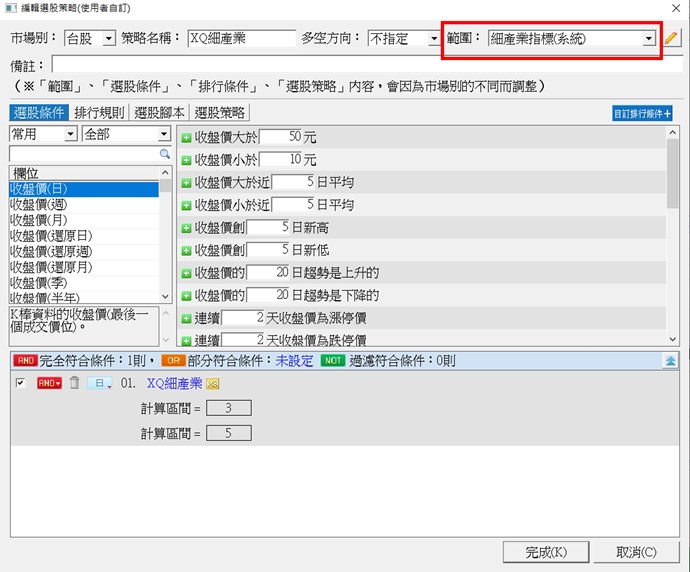The width and height of the screenshot is (690, 572).
Task: Click plus icon for 收盤價創 5 日新高
Action: pyautogui.click(x=186, y=228)
